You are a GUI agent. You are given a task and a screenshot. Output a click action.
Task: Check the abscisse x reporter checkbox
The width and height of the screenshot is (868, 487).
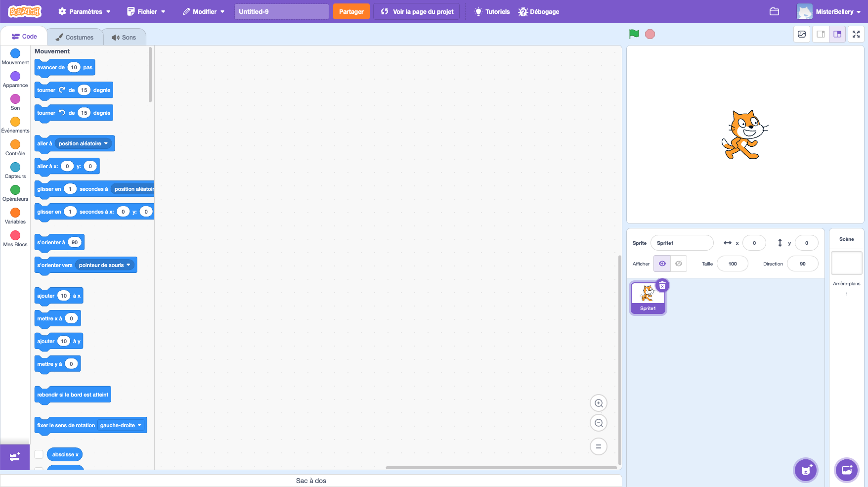(x=39, y=454)
